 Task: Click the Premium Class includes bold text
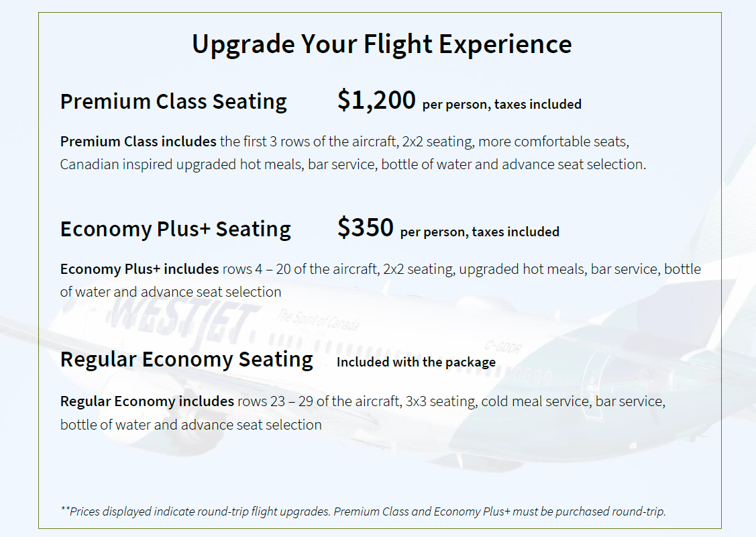click(x=138, y=142)
